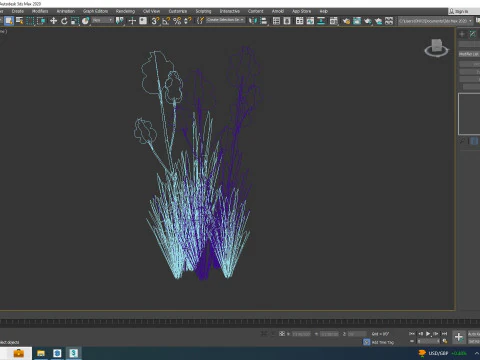Open Select by Name tool
Screen dimensions: 480x360
click(20, 21)
